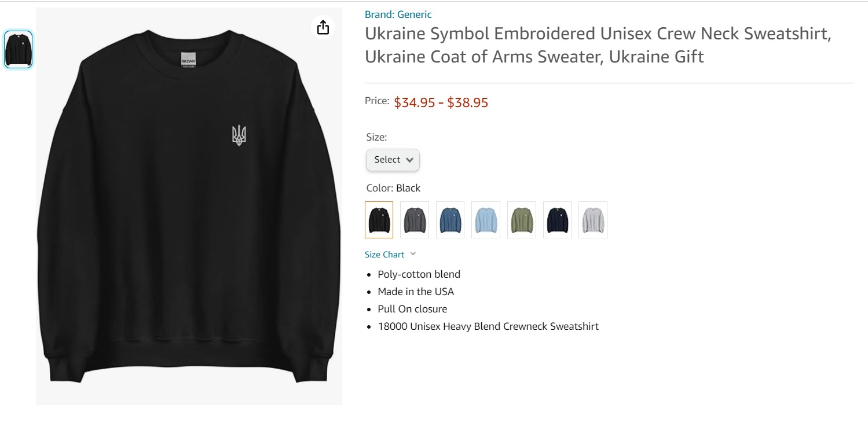Click the "Made in the USA" bullet
Screen dimensions: 868x438
(x=416, y=292)
